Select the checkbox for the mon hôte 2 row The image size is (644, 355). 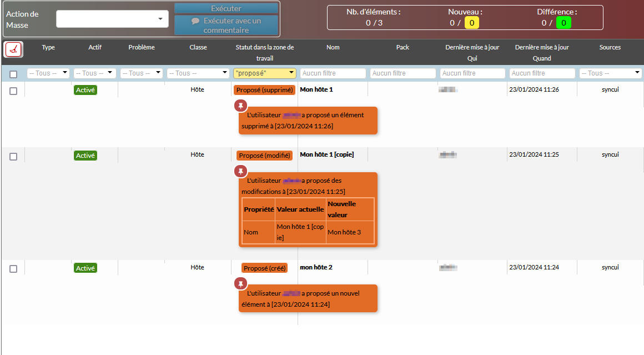13,269
